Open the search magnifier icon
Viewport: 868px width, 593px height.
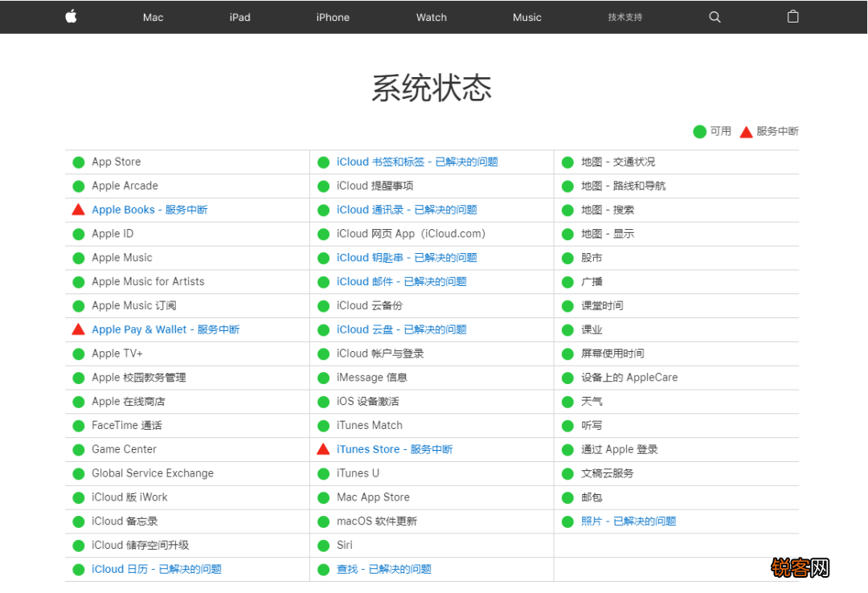pos(714,17)
